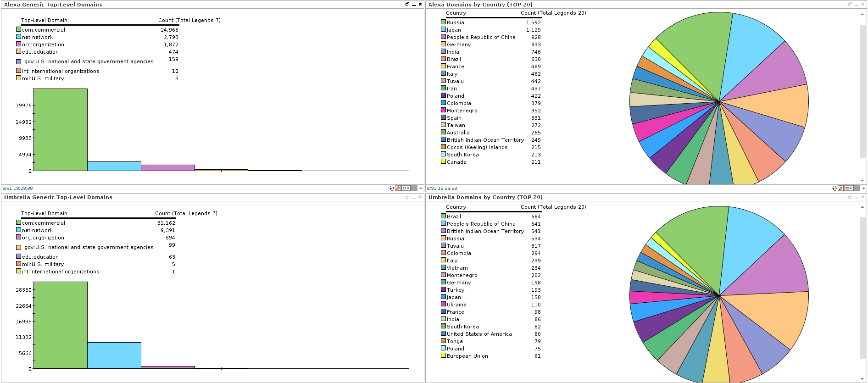Open chart type dropdown in Alexa Country panel

pyautogui.click(x=848, y=188)
